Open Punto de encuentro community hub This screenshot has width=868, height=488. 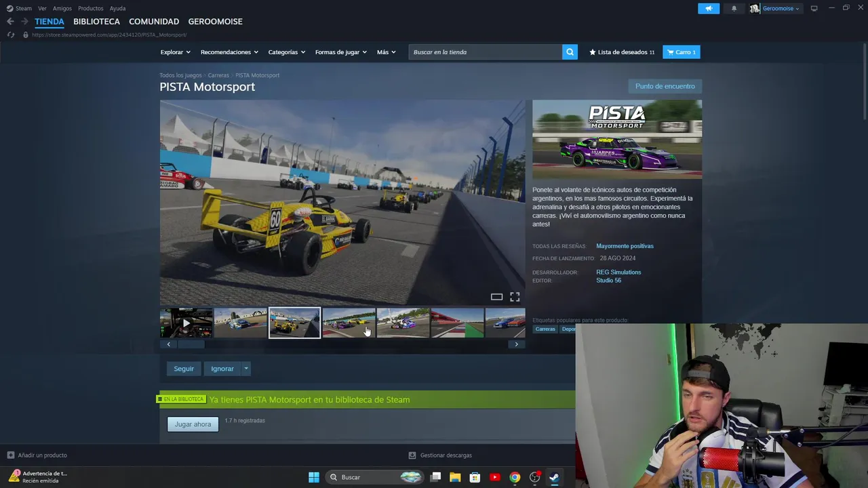coord(665,86)
